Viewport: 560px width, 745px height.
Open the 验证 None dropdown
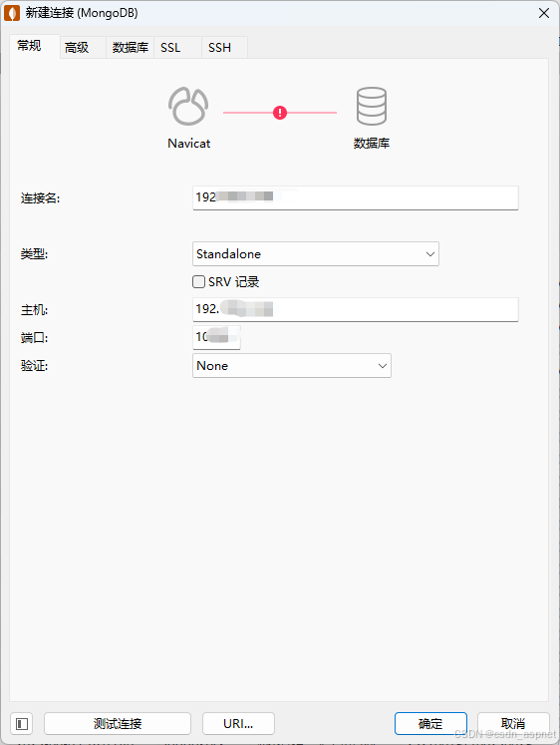292,365
